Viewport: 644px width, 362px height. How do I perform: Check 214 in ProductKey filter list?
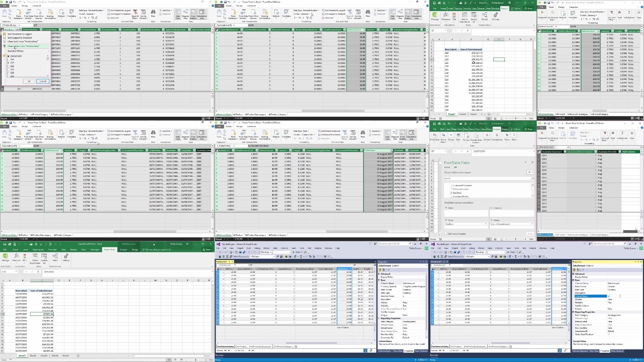click(x=9, y=59)
